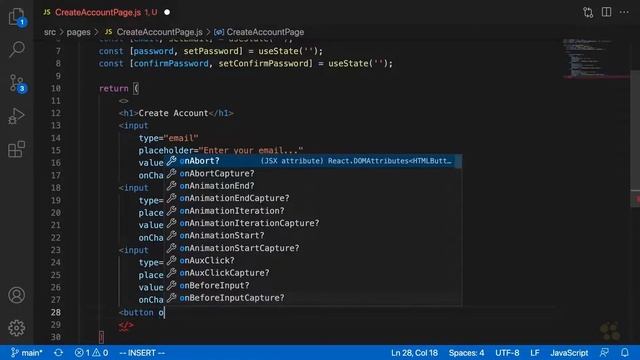Open editor More Actions ellipsis
The width and height of the screenshot is (640, 360).
tap(624, 12)
